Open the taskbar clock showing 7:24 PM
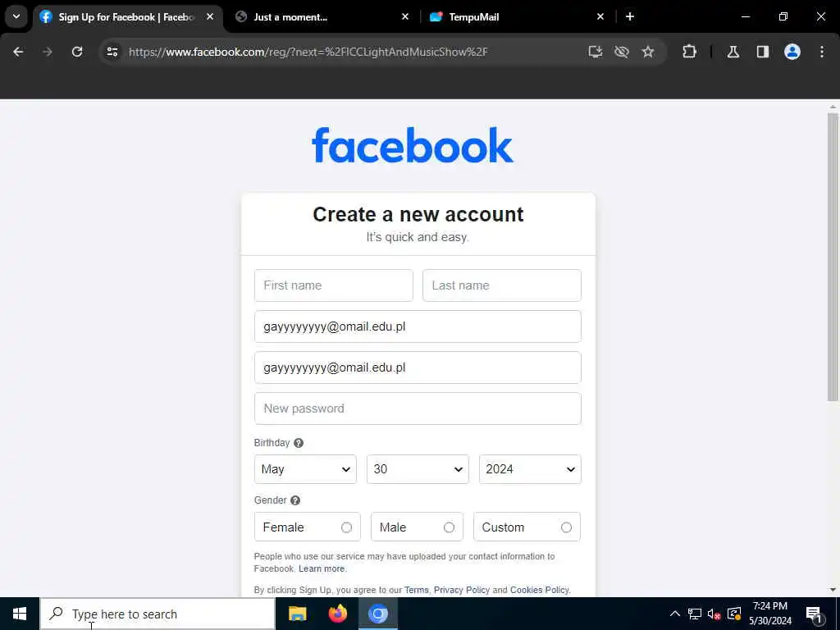Viewport: 840px width, 630px height. (x=770, y=614)
